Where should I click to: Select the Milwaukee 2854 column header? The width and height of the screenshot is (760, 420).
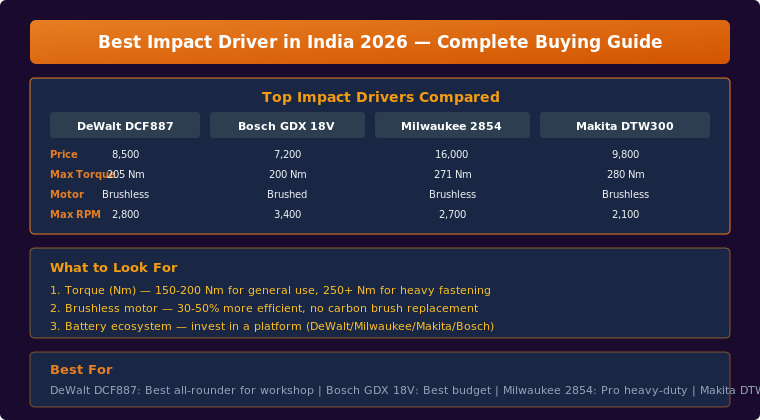point(452,125)
